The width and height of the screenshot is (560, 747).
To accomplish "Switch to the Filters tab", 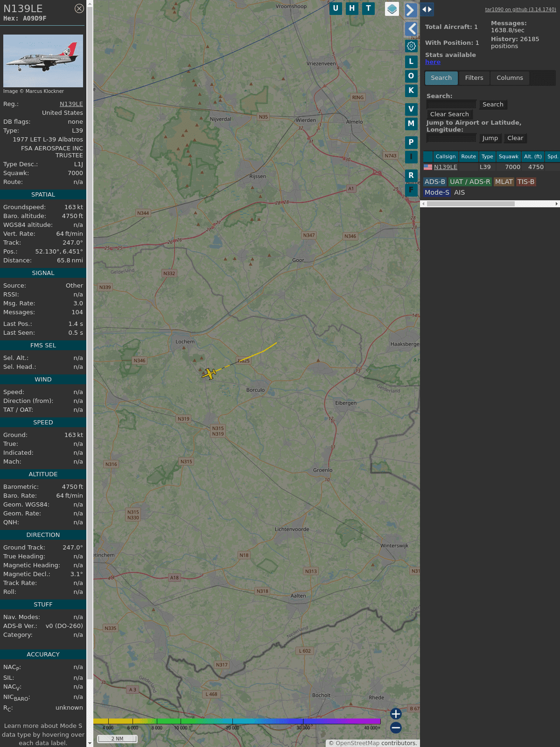I will [x=474, y=78].
